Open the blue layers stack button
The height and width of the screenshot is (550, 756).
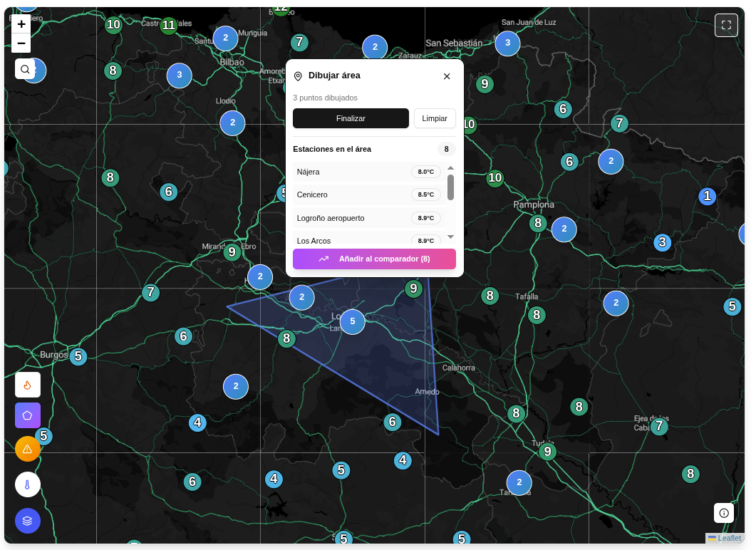[x=28, y=521]
